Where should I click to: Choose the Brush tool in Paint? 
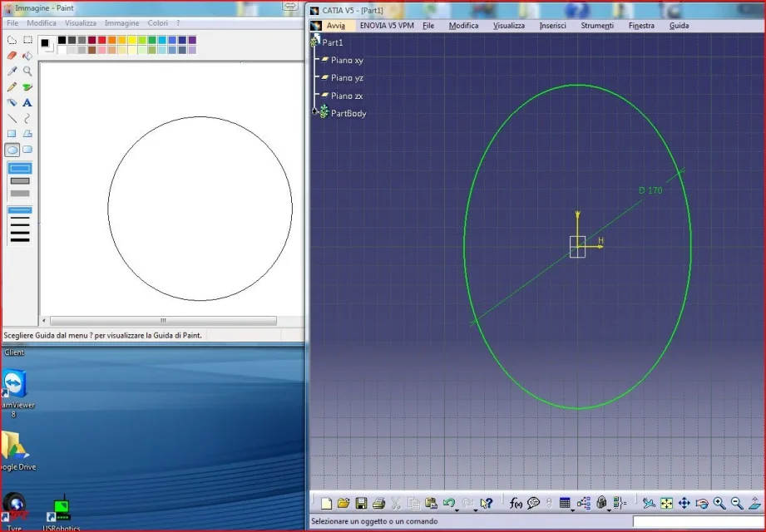(27, 87)
